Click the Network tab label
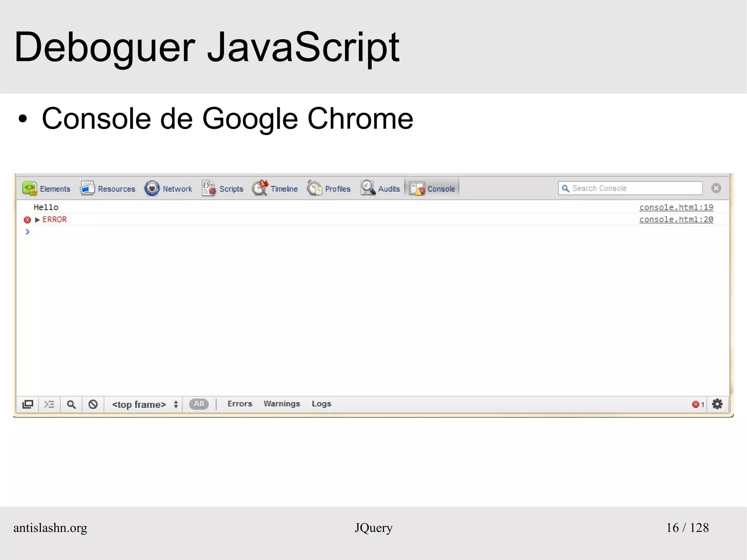The image size is (747, 560). point(177,189)
